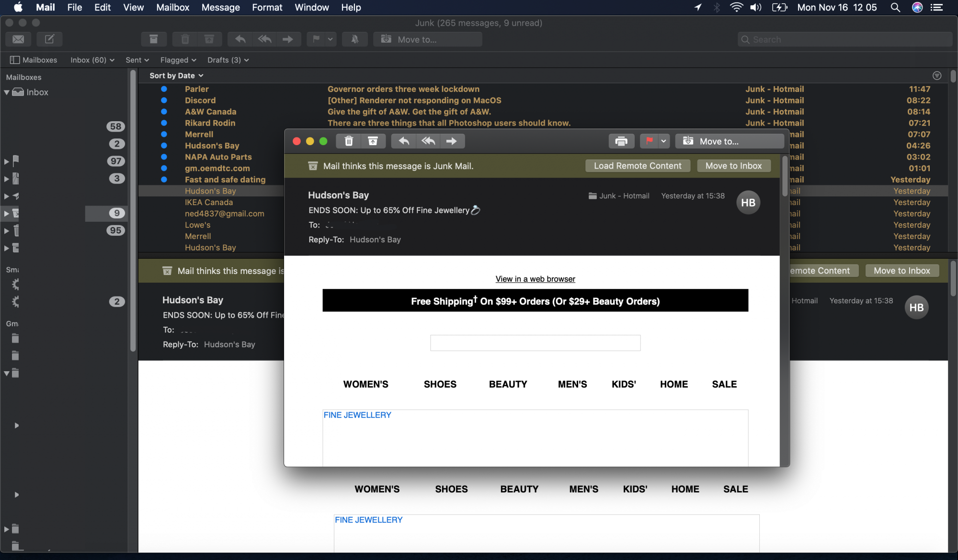Click the popup window's vertical scrollbar
The height and width of the screenshot is (560, 958).
click(x=785, y=177)
